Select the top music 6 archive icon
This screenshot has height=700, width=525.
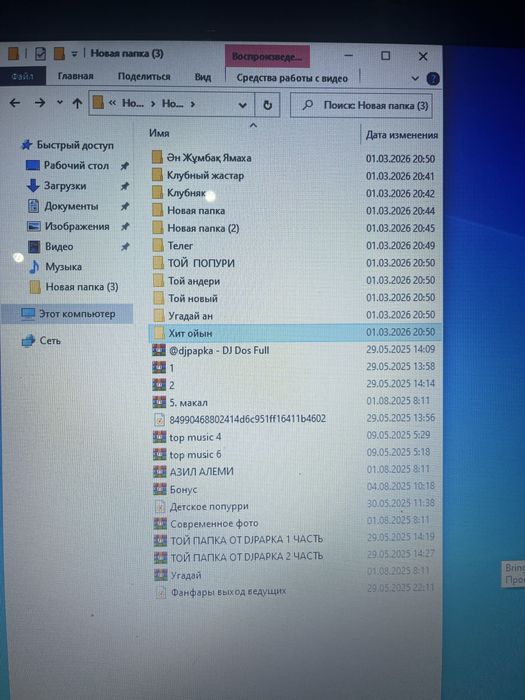159,454
